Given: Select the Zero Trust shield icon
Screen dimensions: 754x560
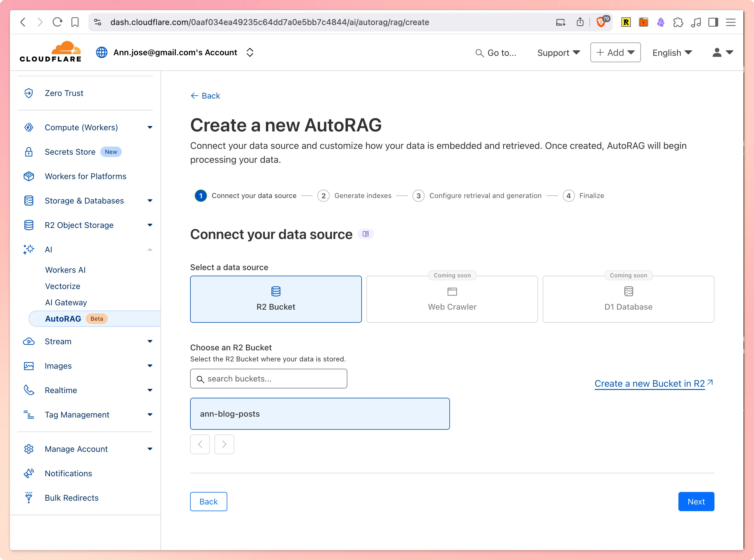Looking at the screenshot, I should tap(29, 93).
